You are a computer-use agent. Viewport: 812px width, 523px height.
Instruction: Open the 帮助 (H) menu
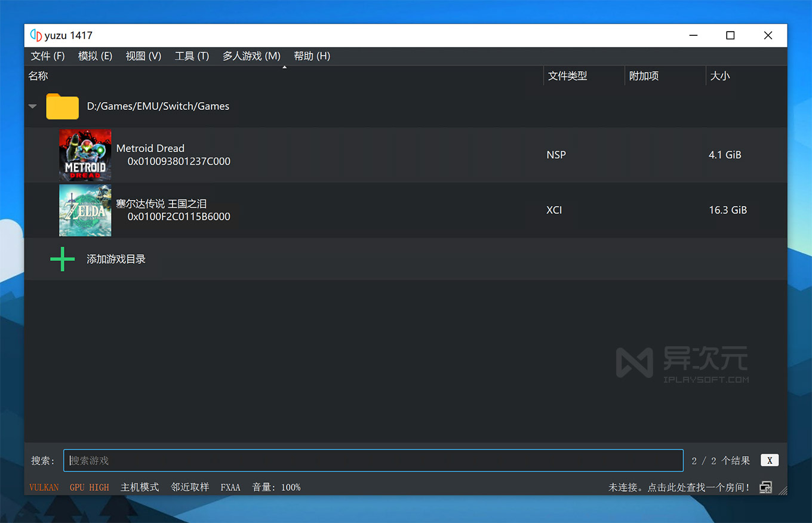pyautogui.click(x=312, y=56)
